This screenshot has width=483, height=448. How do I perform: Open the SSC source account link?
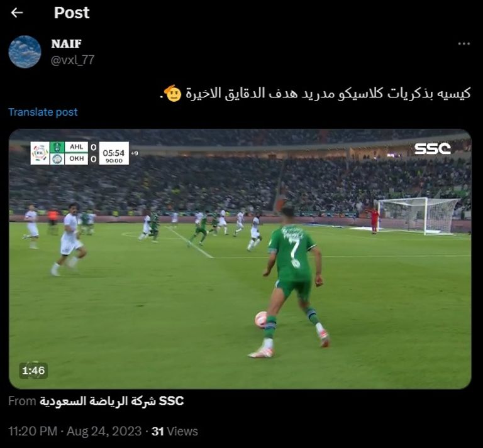click(x=111, y=401)
